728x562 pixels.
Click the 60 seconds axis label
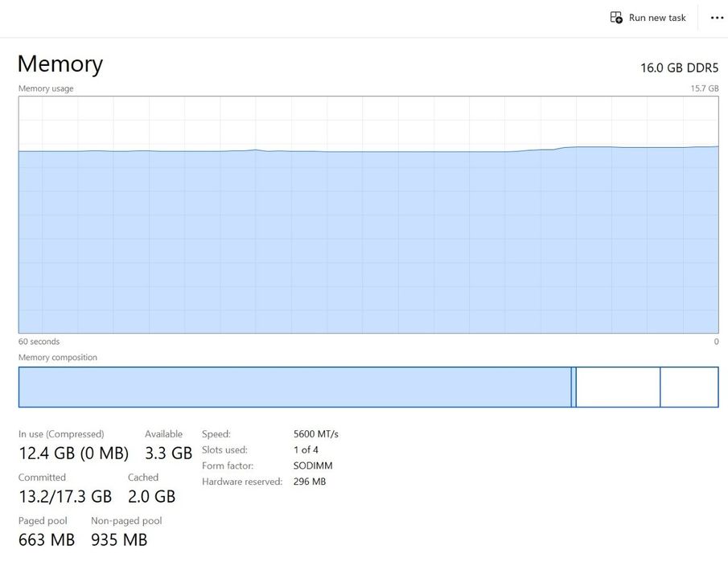pyautogui.click(x=39, y=342)
